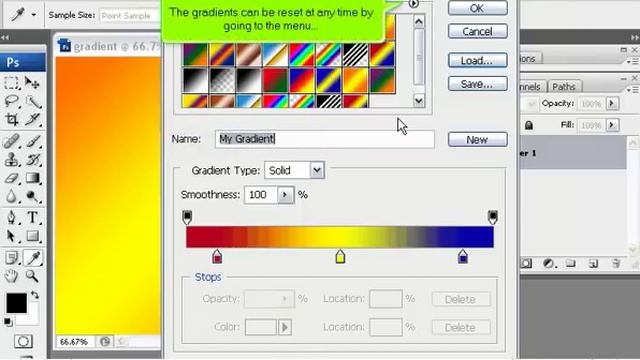Click the Add layer mask icon
This screenshot has height=360, width=640.
pyautogui.click(x=527, y=263)
